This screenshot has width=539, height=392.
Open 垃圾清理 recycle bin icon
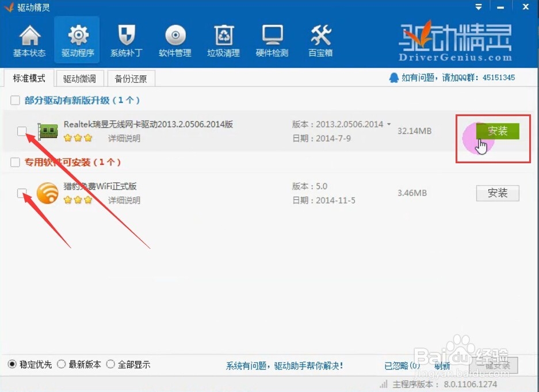click(x=224, y=35)
